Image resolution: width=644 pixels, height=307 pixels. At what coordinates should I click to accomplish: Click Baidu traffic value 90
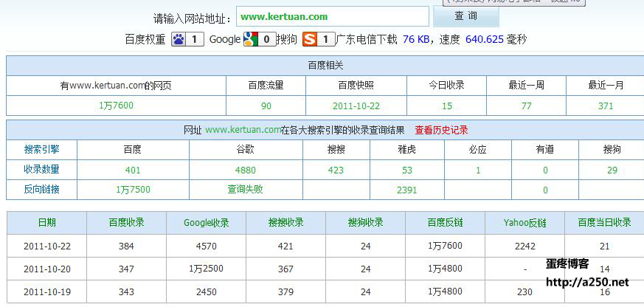pyautogui.click(x=266, y=106)
